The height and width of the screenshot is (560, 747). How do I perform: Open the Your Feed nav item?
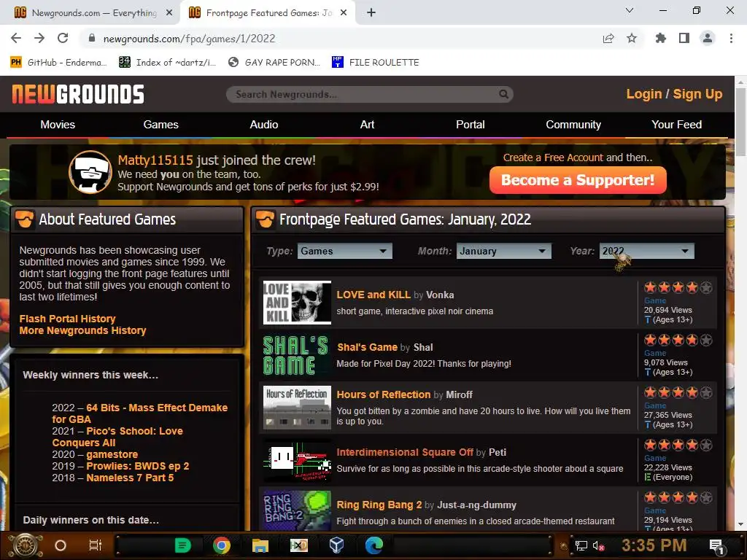pos(676,125)
